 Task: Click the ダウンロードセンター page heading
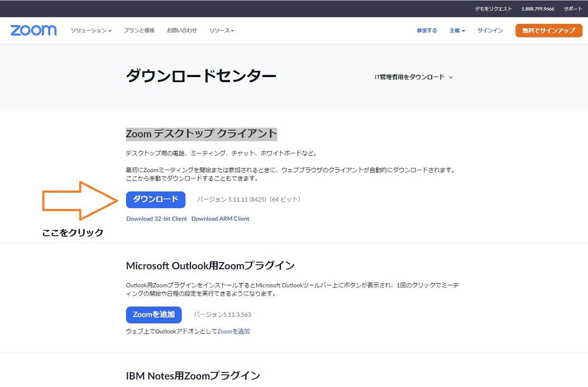(x=201, y=76)
